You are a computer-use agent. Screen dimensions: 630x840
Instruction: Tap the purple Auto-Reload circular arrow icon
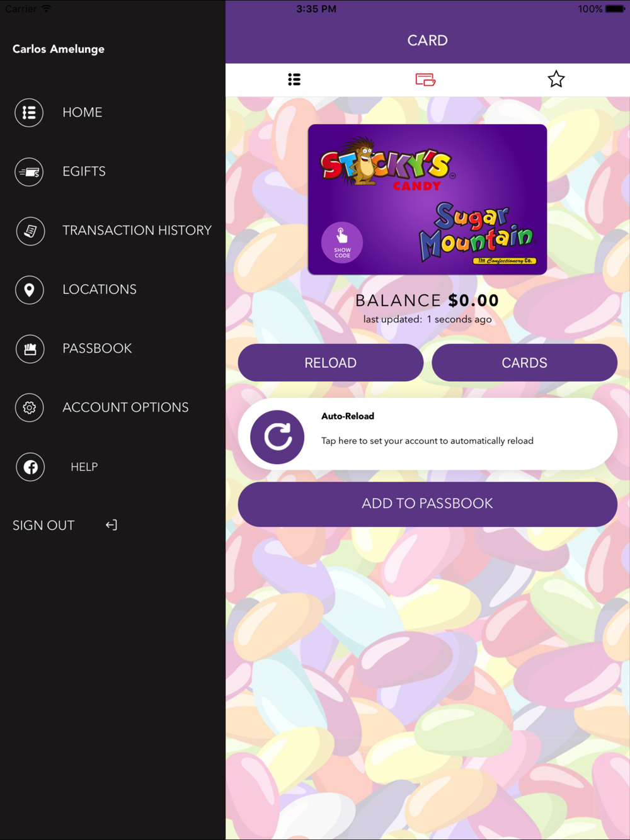point(277,437)
